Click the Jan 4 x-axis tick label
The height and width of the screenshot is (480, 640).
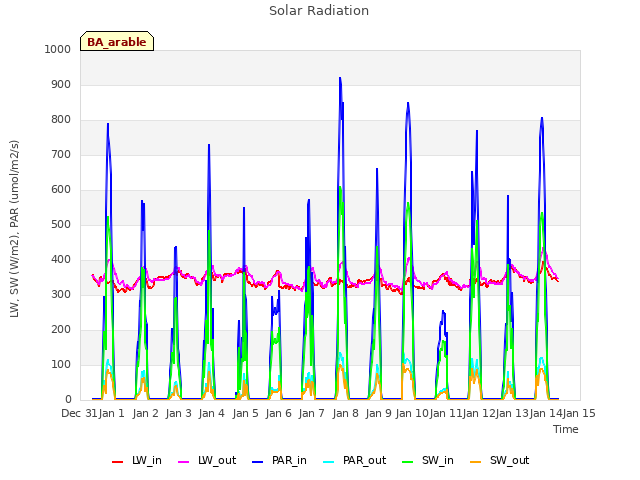212,413
